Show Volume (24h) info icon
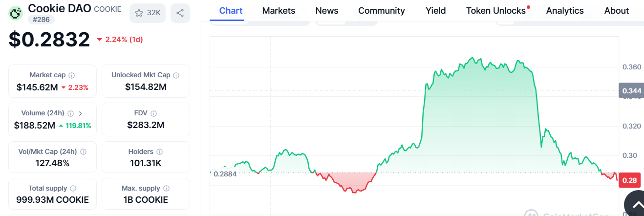Viewport: 644px width, 216px height. click(x=71, y=113)
